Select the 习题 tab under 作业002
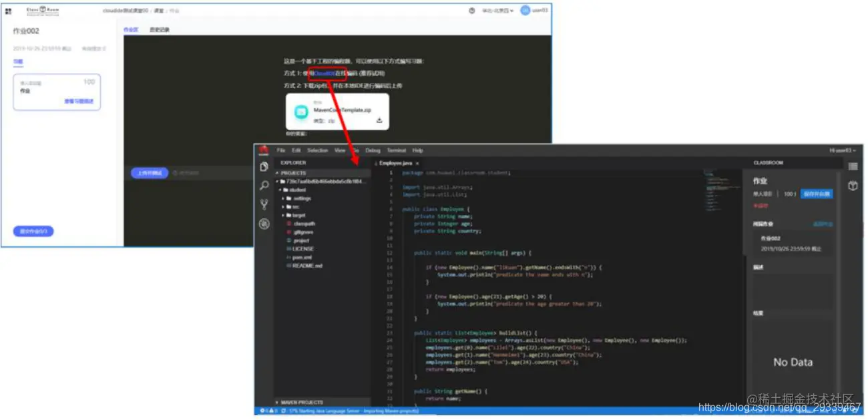Screen dimensions: 868x420 [x=17, y=61]
